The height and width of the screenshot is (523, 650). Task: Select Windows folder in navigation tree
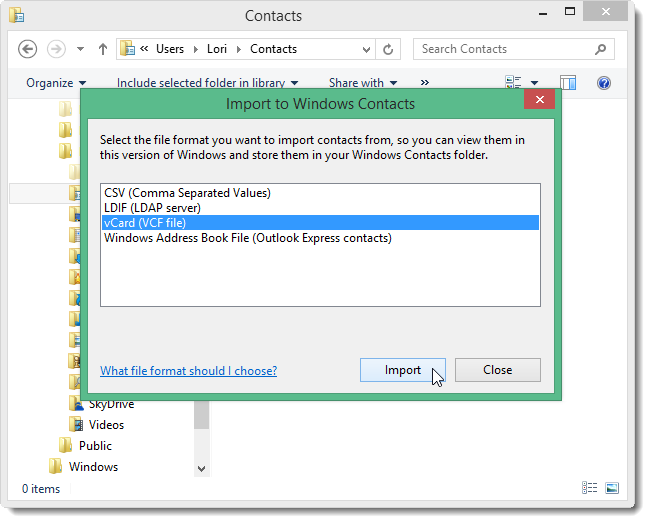point(93,467)
